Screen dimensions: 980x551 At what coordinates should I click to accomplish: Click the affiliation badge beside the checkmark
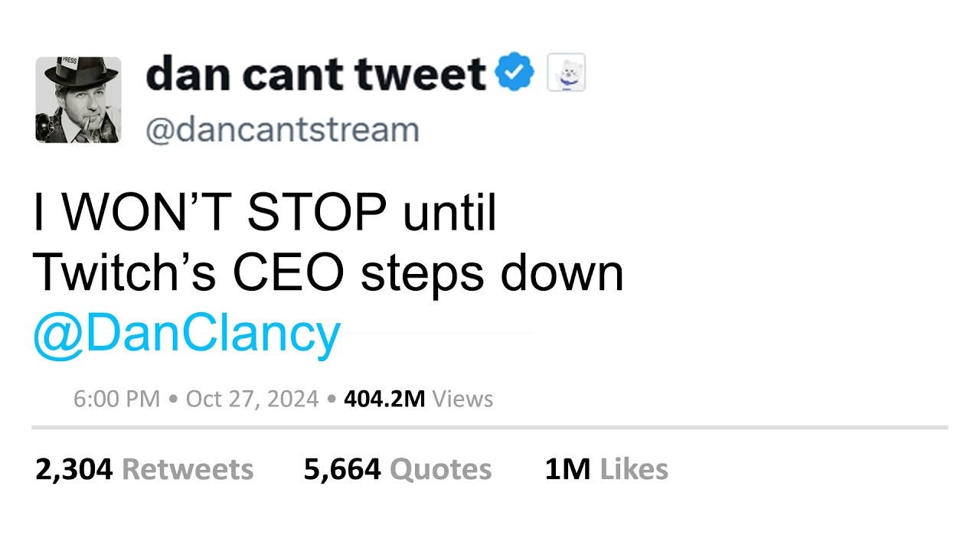[566, 73]
